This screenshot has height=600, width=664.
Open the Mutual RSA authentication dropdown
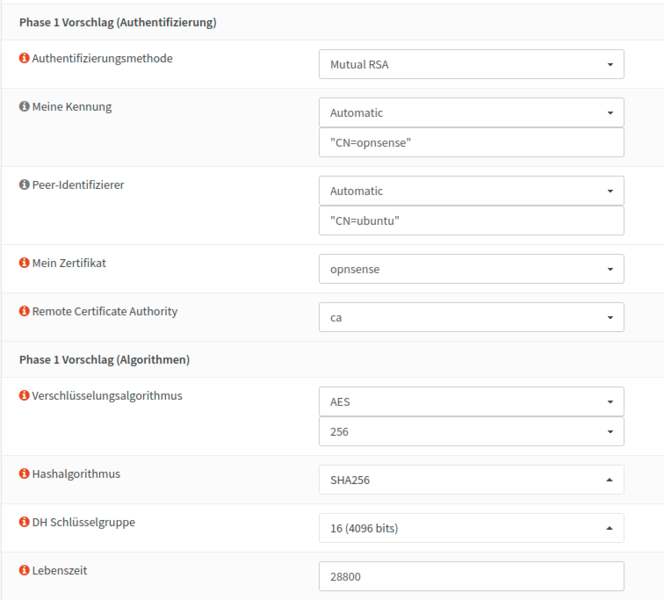pos(471,64)
